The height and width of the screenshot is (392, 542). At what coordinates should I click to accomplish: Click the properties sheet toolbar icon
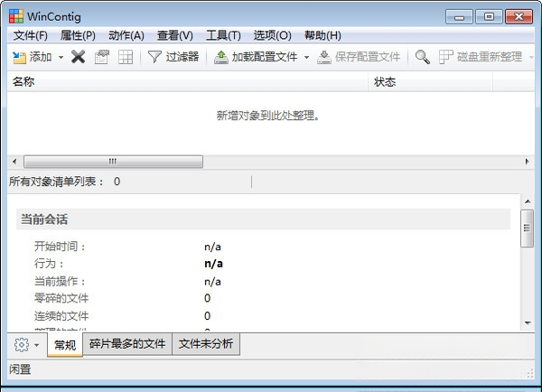tap(101, 57)
